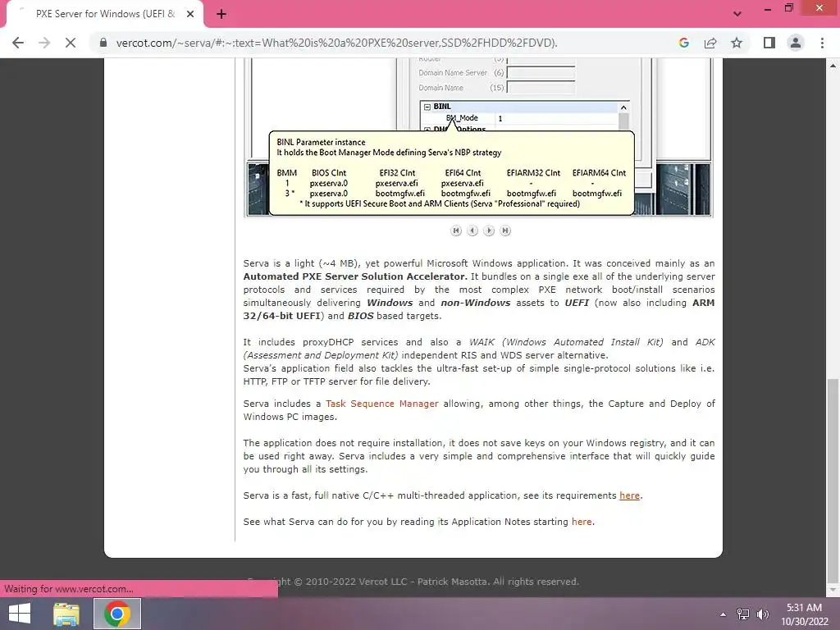Open the browser side panel
840x630 pixels.
[769, 43]
